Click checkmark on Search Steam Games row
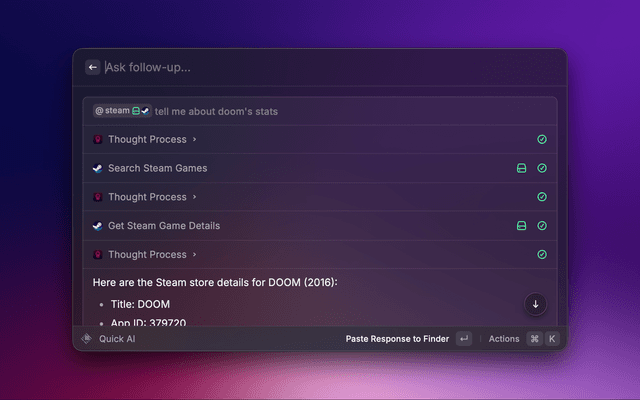The image size is (640, 400). coord(542,168)
